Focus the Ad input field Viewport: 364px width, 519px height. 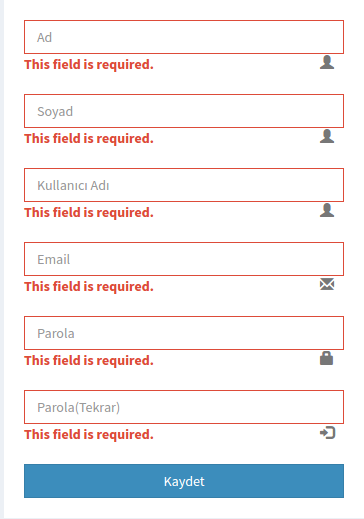(x=184, y=37)
